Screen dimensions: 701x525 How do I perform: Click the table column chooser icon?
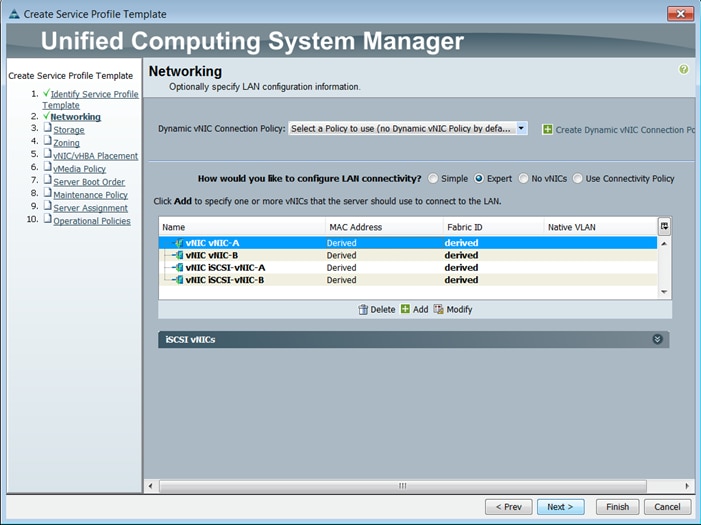(x=664, y=226)
